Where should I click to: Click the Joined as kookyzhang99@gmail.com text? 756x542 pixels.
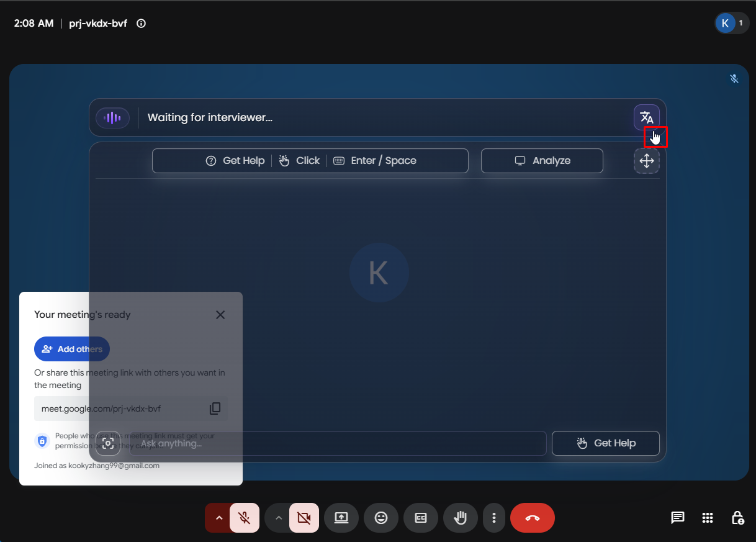coord(97,466)
